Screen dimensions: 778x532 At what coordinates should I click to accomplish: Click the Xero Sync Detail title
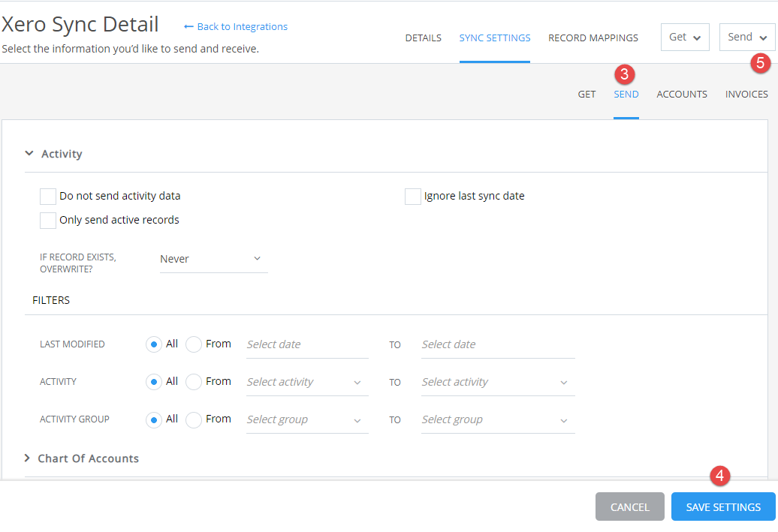coord(80,24)
